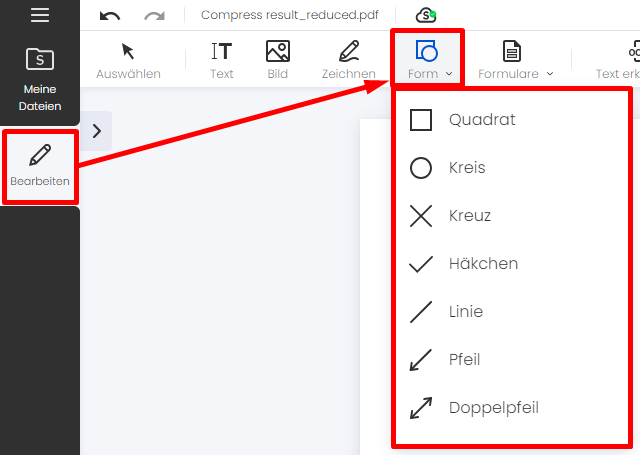Click the Text erkennen tool
The width and height of the screenshot is (640, 455).
coord(617,60)
